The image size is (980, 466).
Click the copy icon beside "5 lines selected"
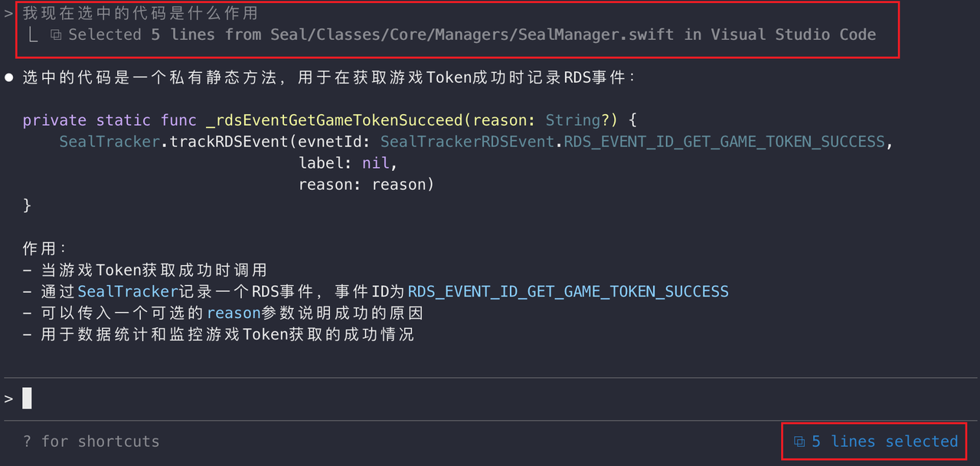pos(799,441)
